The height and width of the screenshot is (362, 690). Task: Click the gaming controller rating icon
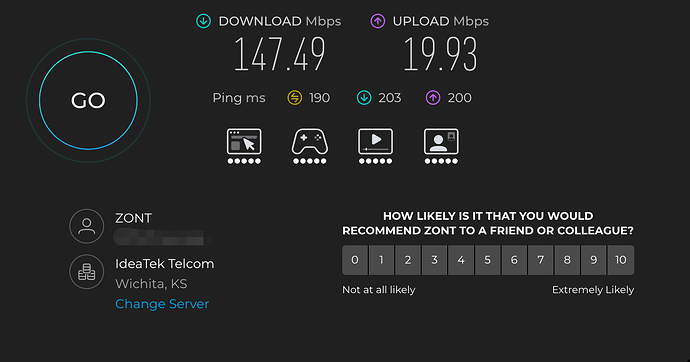(x=310, y=146)
